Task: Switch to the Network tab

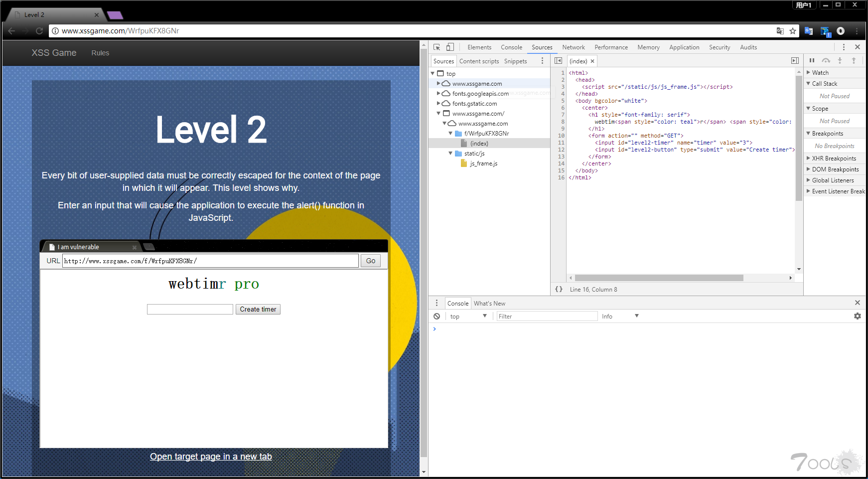Action: [x=574, y=47]
